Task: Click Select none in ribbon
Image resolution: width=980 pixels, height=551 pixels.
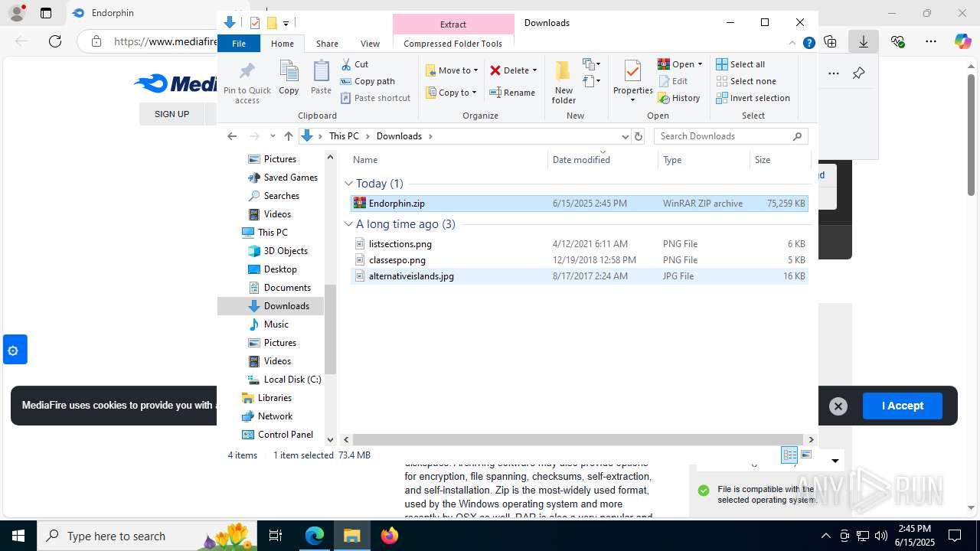Action: (746, 81)
